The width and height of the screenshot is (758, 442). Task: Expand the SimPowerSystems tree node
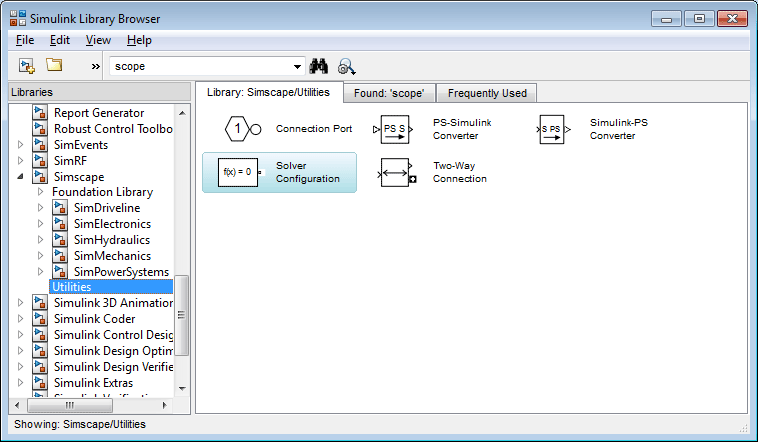click(x=41, y=272)
